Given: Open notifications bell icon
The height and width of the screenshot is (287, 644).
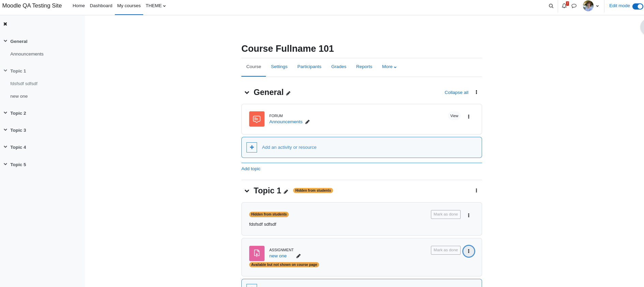Looking at the screenshot, I should tap(565, 6).
